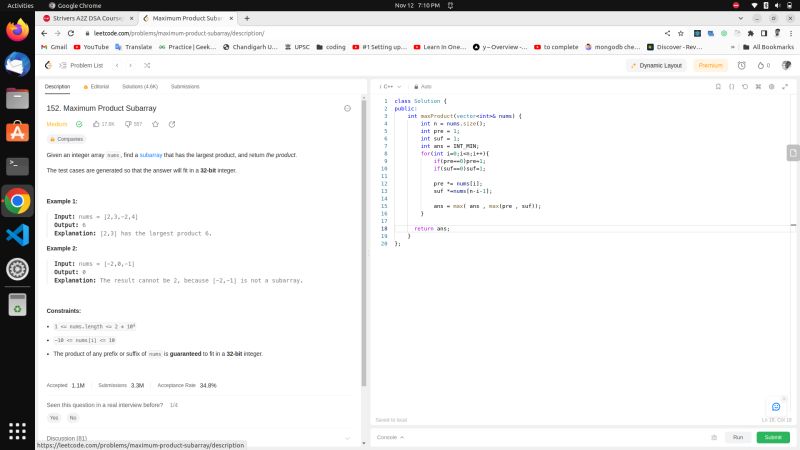Select Yes for seen in real interview
The width and height of the screenshot is (800, 450).
[54, 417]
